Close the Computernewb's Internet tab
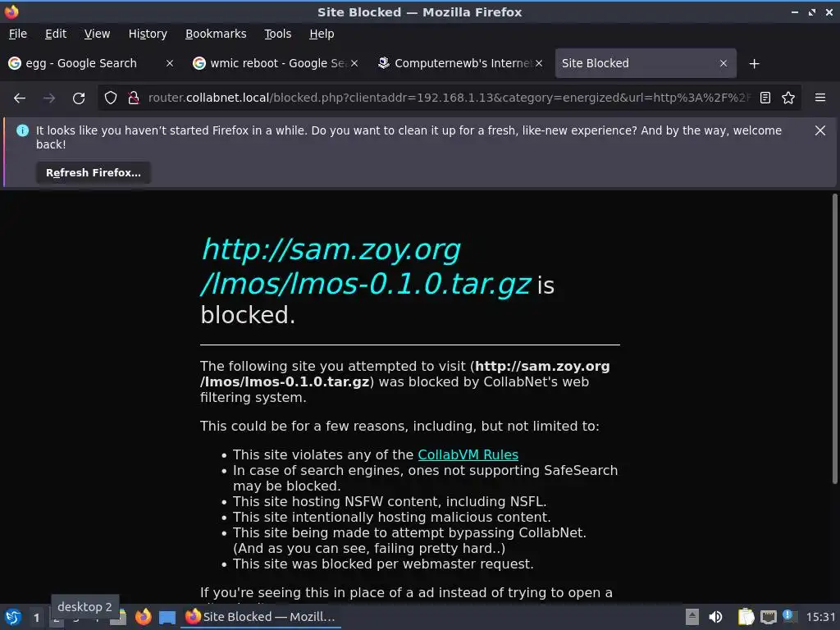The width and height of the screenshot is (840, 630). coord(539,63)
